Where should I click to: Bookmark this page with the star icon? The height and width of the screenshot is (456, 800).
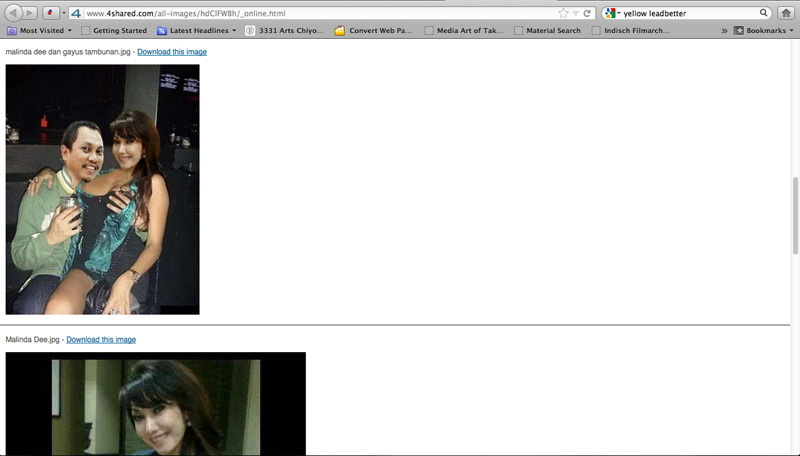pos(563,13)
